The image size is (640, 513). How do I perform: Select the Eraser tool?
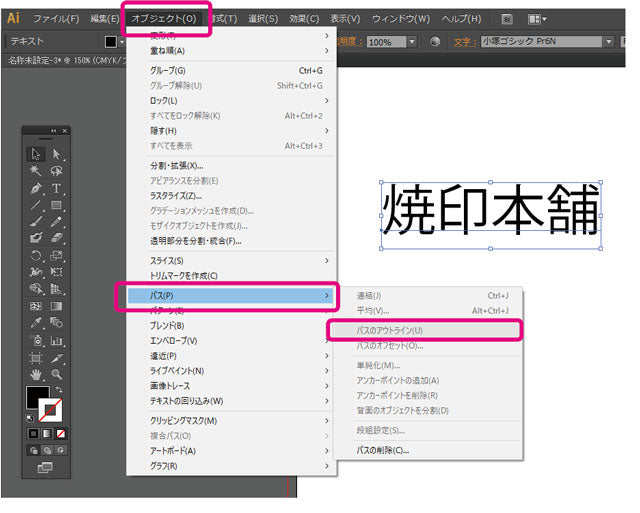pos(57,238)
